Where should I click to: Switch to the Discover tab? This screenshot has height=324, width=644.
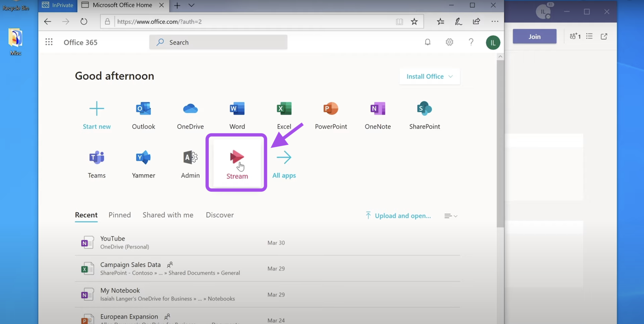click(x=220, y=215)
